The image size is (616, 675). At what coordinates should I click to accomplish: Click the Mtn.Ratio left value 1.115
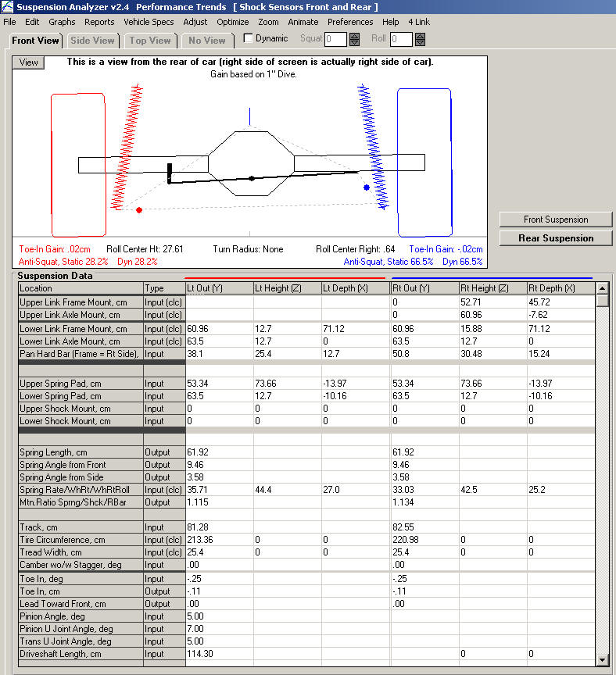(x=219, y=502)
